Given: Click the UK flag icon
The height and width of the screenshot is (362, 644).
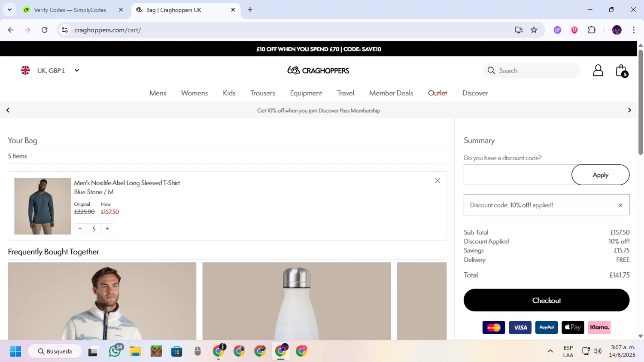Looking at the screenshot, I should 25,70.
